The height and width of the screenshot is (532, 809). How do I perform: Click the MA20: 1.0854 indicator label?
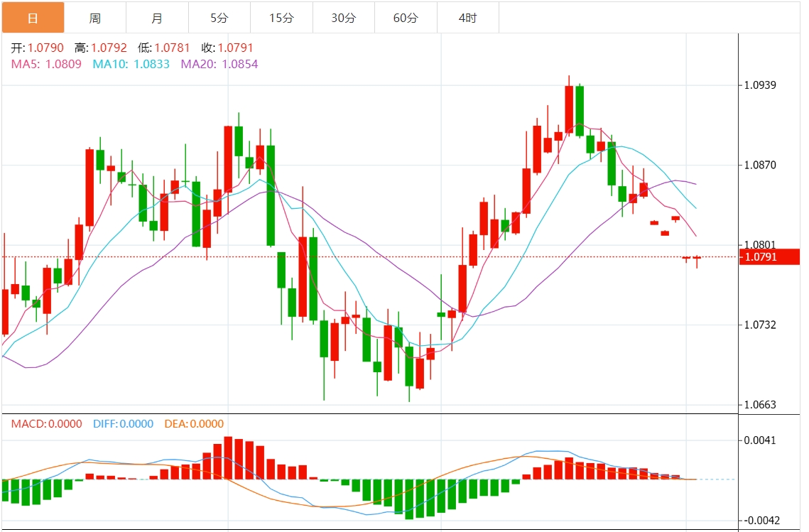pos(219,64)
